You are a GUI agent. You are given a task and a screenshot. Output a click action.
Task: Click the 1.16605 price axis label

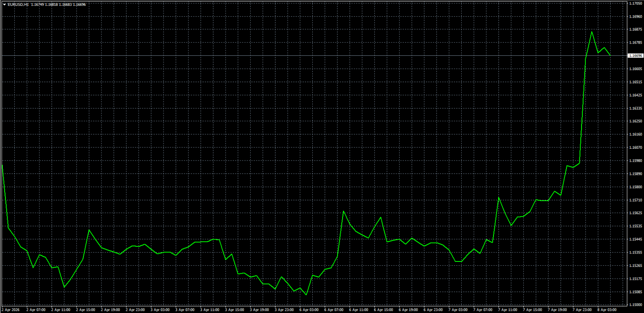coord(636,69)
